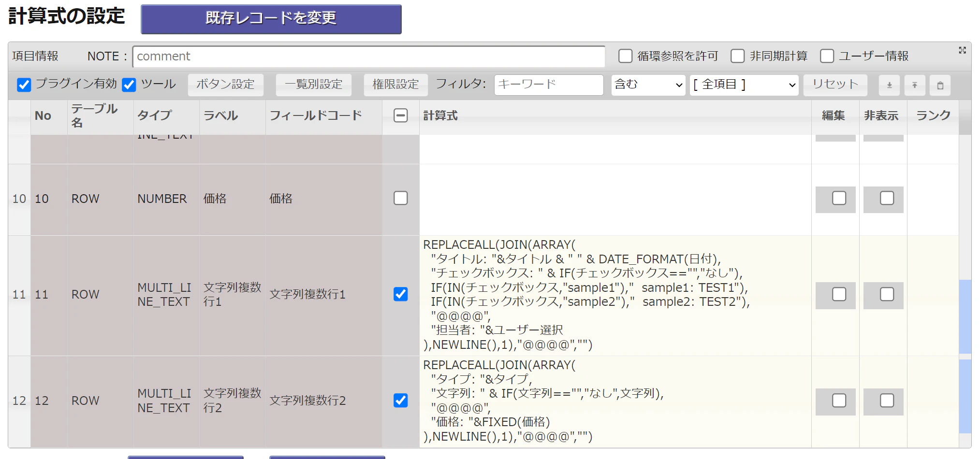Tick 編集 checkbox in row 11
Image resolution: width=980 pixels, height=459 pixels.
(x=839, y=294)
